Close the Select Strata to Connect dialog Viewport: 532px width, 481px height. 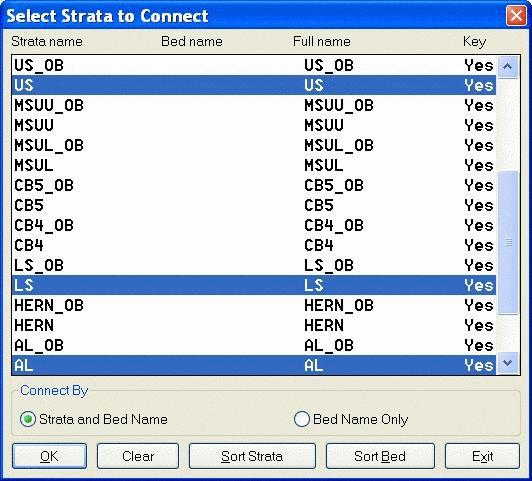tap(516, 16)
